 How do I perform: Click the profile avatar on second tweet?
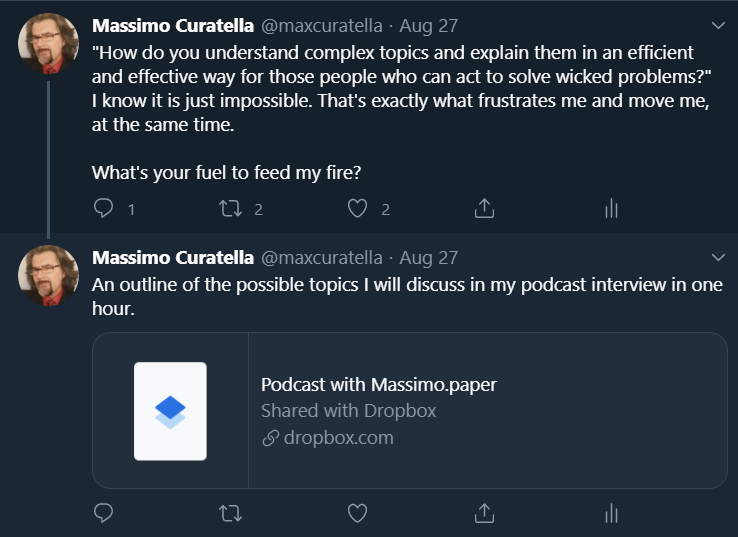48,275
